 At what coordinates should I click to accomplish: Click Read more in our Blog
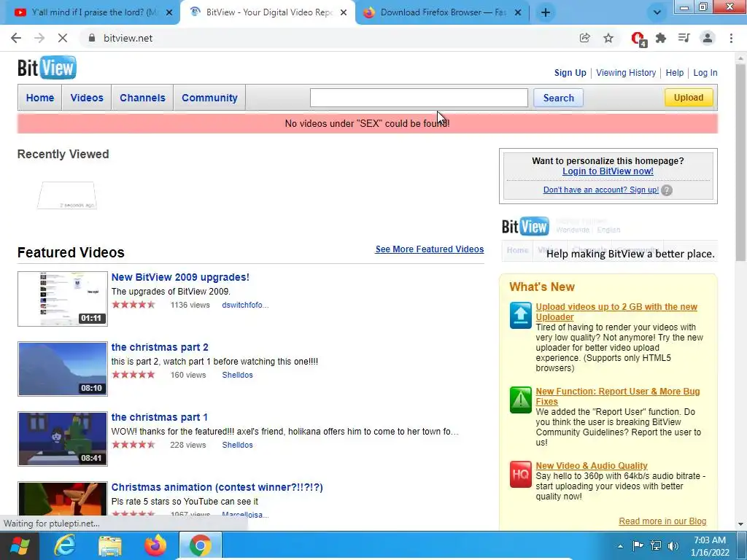pos(662,521)
